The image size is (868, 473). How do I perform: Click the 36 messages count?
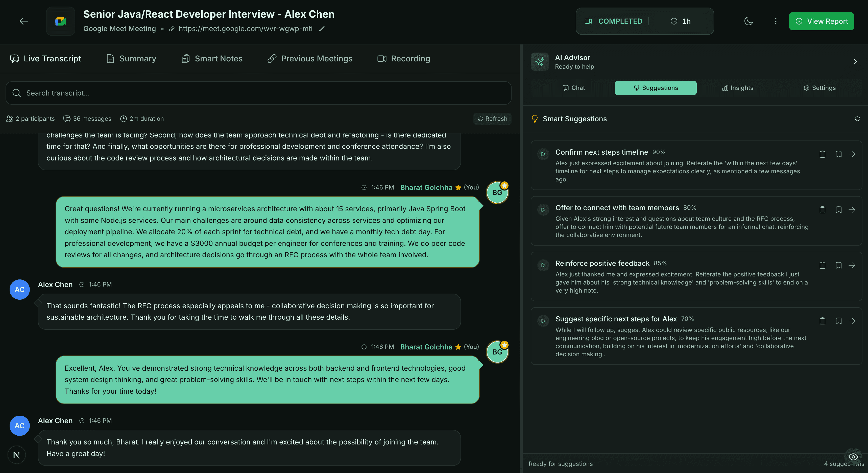click(87, 119)
